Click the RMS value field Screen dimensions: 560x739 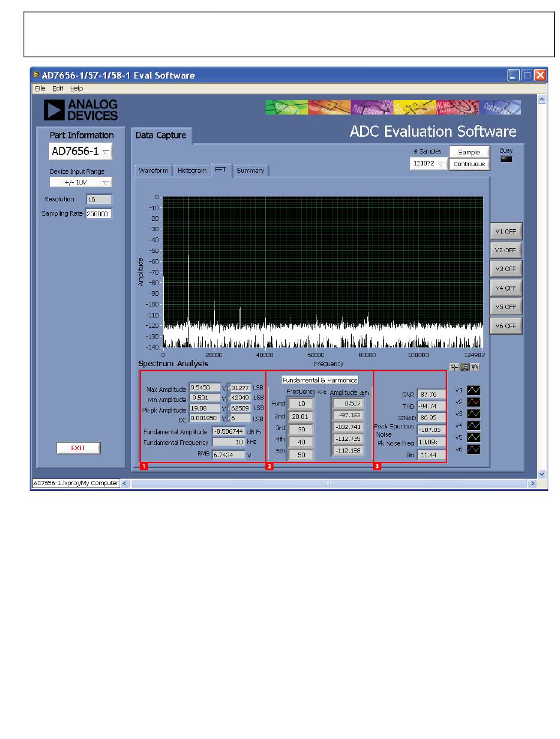(x=229, y=455)
